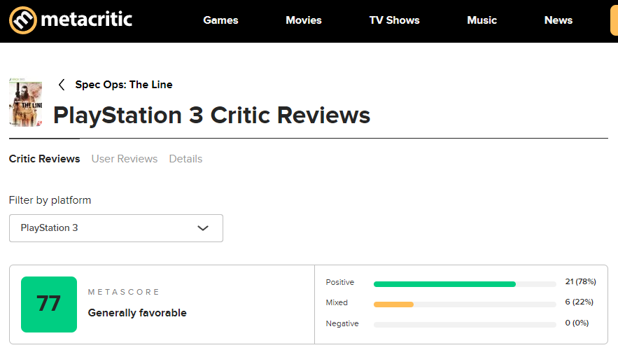Go back to Spec Ops: The Line
Screen dimensions: 618x364
pyautogui.click(x=124, y=85)
